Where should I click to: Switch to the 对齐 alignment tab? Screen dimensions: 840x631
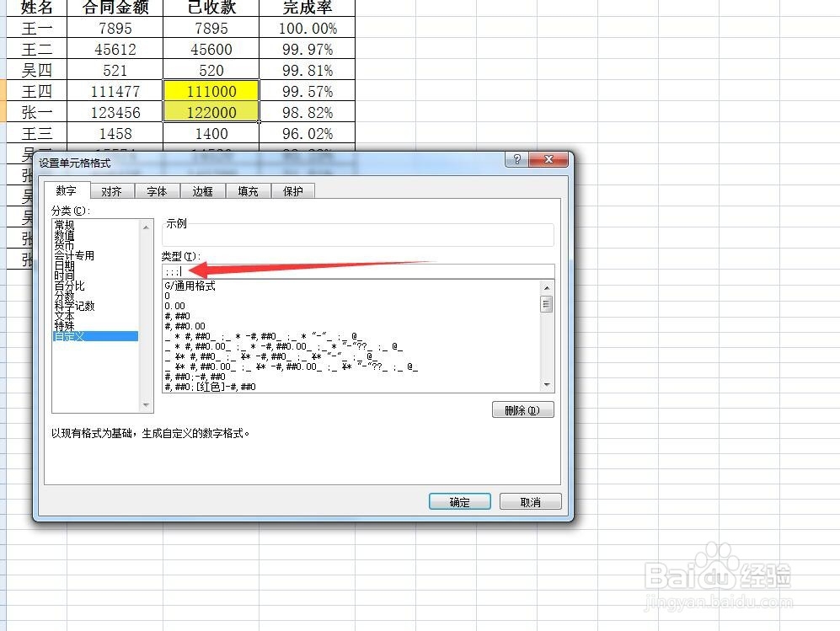point(112,190)
